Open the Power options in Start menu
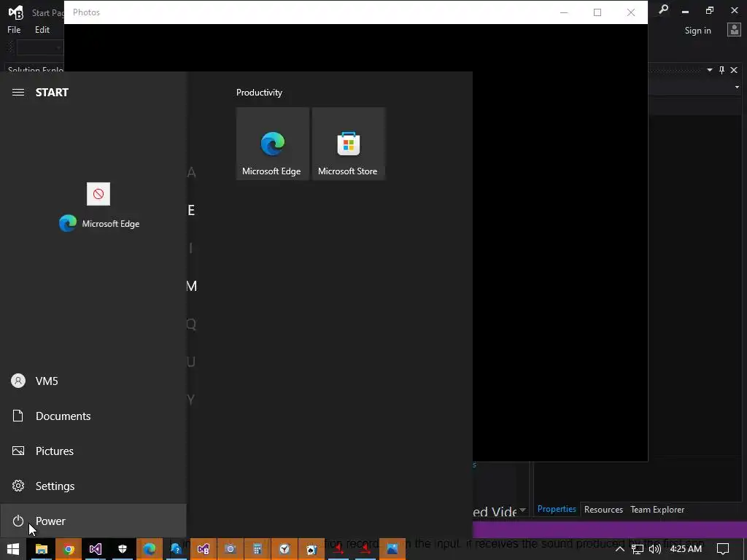 [93, 521]
